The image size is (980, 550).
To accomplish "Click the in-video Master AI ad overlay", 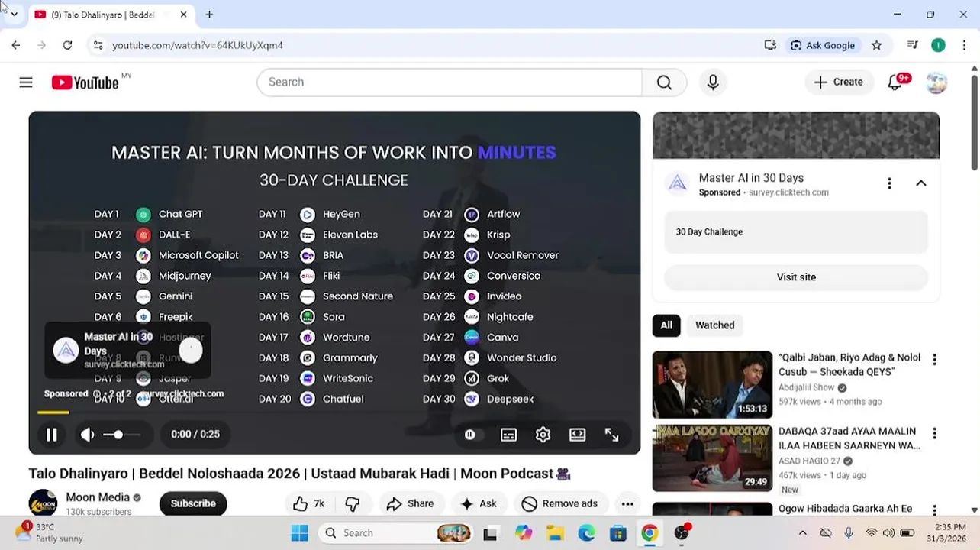I will coord(127,351).
